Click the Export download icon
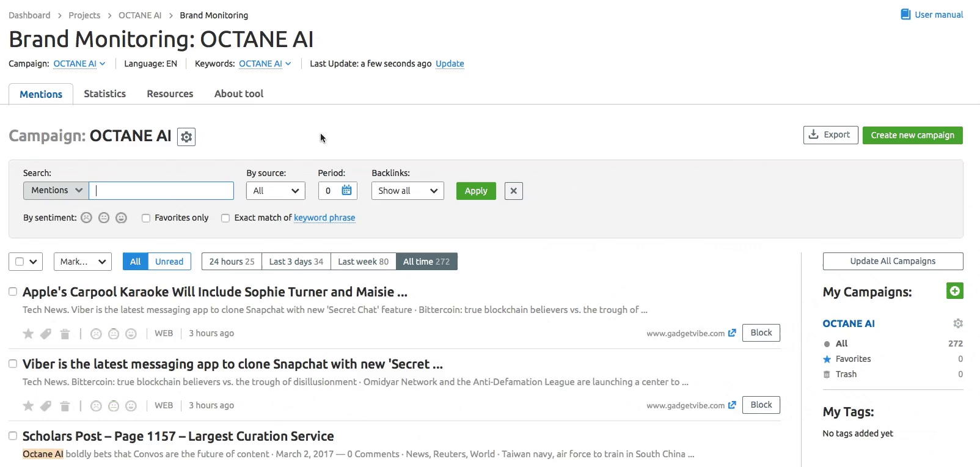Screen dimensions: 980x467 pos(813,134)
